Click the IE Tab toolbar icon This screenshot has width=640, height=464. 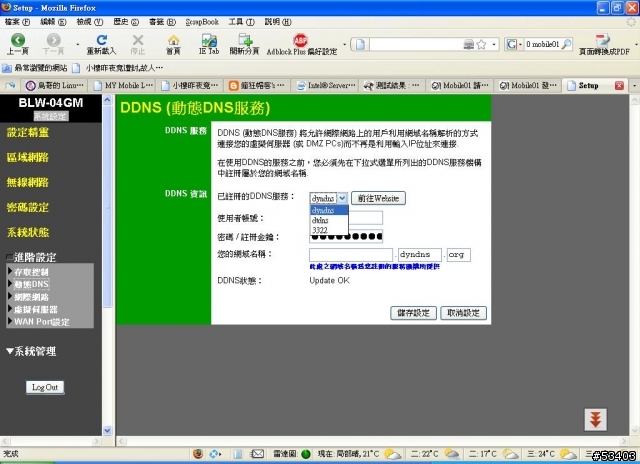coord(209,40)
